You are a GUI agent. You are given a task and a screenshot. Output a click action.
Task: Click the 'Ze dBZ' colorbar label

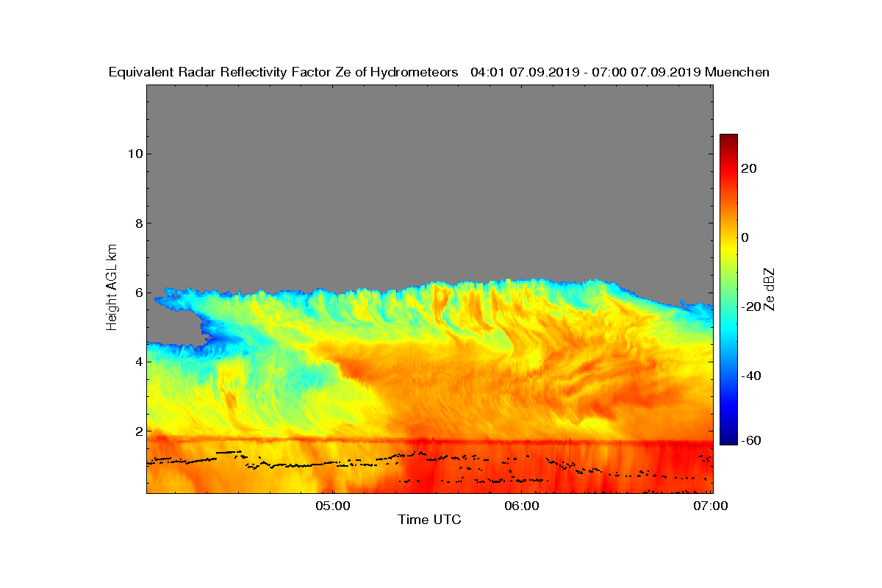click(770, 289)
